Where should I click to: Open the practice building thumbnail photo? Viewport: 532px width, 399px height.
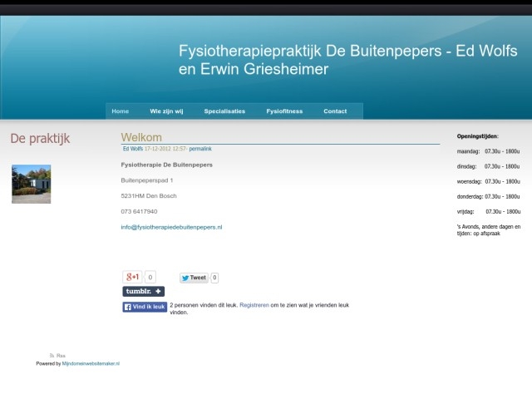pos(31,184)
